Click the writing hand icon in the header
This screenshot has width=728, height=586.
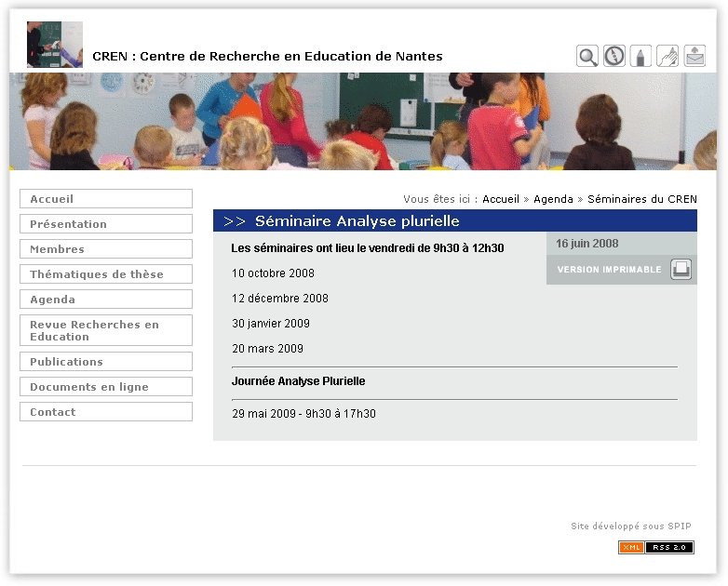667,56
